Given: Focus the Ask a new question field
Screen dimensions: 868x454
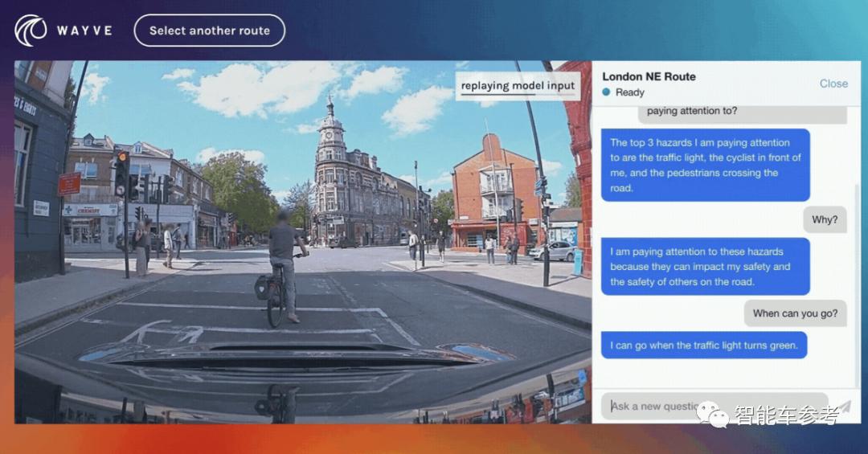Looking at the screenshot, I should [x=714, y=407].
